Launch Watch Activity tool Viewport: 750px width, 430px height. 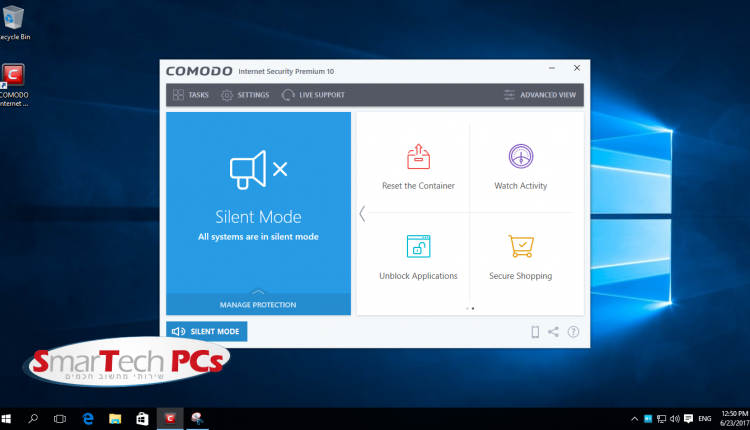(x=520, y=167)
